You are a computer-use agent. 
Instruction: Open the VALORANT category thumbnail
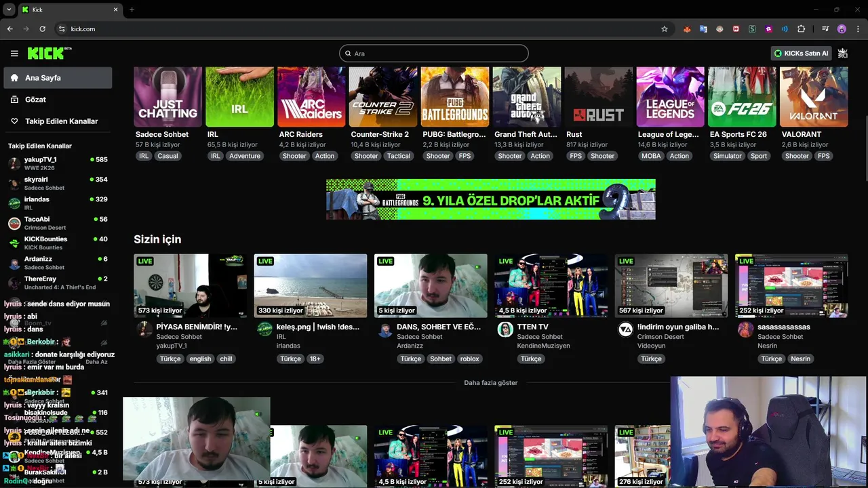pyautogui.click(x=814, y=97)
